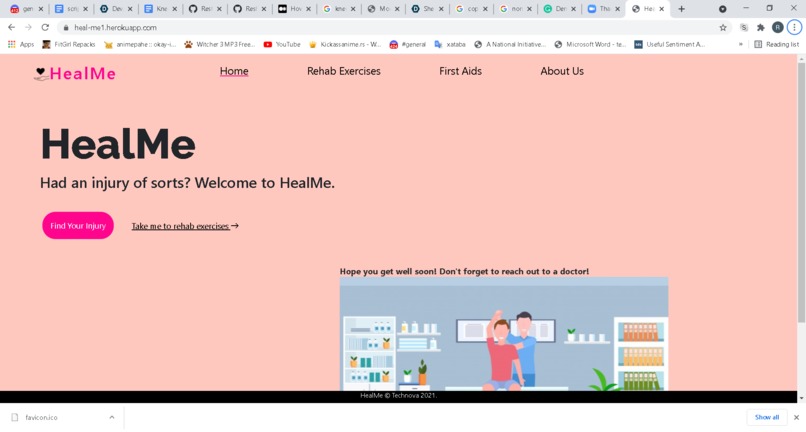Close the active 'Hea' tab
This screenshot has width=806, height=432.
[x=662, y=9]
